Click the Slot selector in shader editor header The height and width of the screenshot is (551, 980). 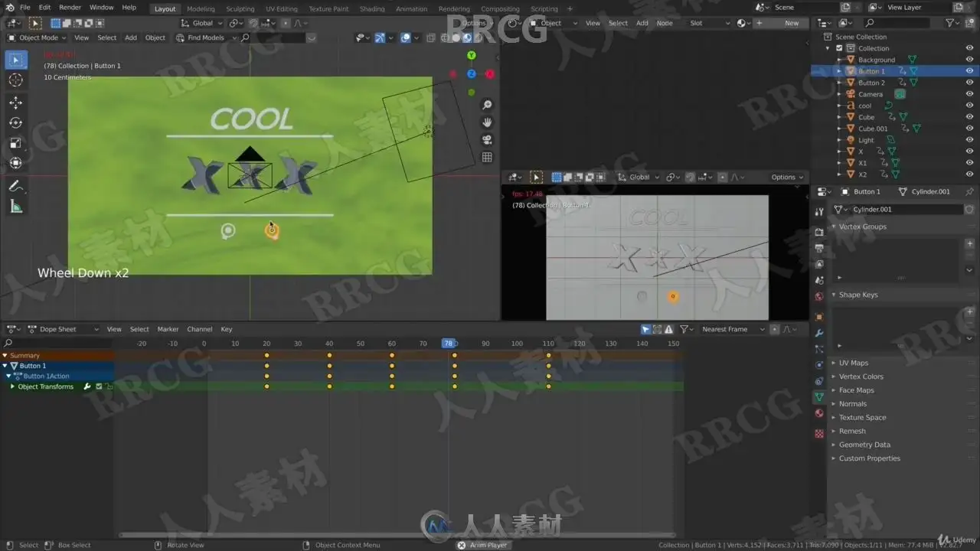710,23
